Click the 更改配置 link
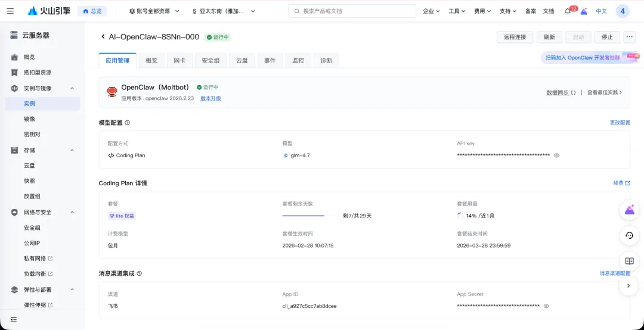Screen dimensions: 644x330 (620, 123)
